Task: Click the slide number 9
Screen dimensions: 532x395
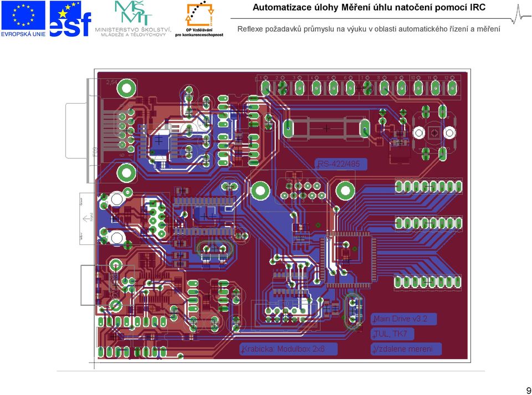Action: pyautogui.click(x=528, y=390)
